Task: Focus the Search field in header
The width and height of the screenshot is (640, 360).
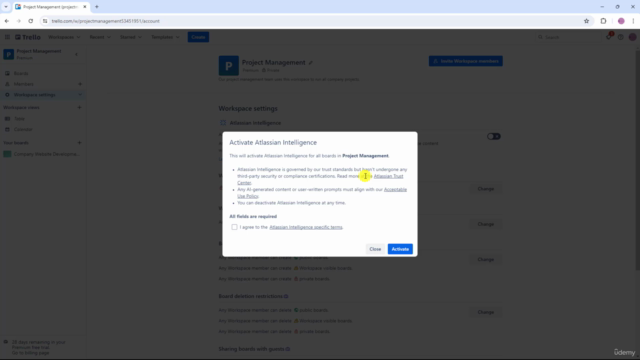Action: [x=568, y=37]
